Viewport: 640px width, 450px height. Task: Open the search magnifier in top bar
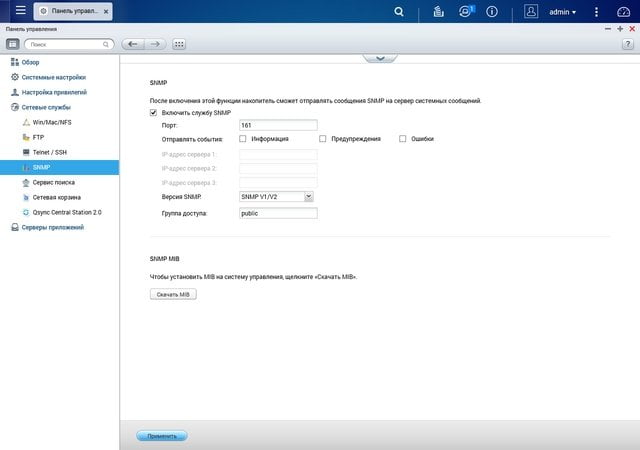(399, 12)
